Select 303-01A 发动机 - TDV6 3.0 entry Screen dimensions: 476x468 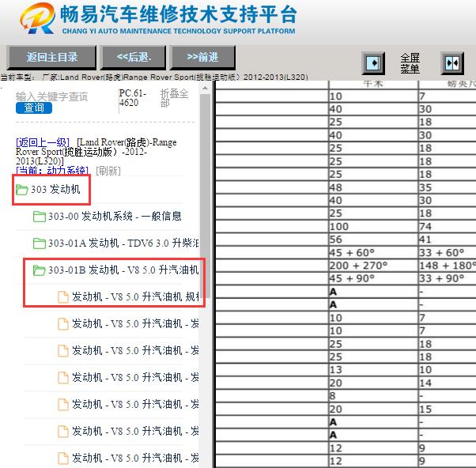(x=123, y=243)
